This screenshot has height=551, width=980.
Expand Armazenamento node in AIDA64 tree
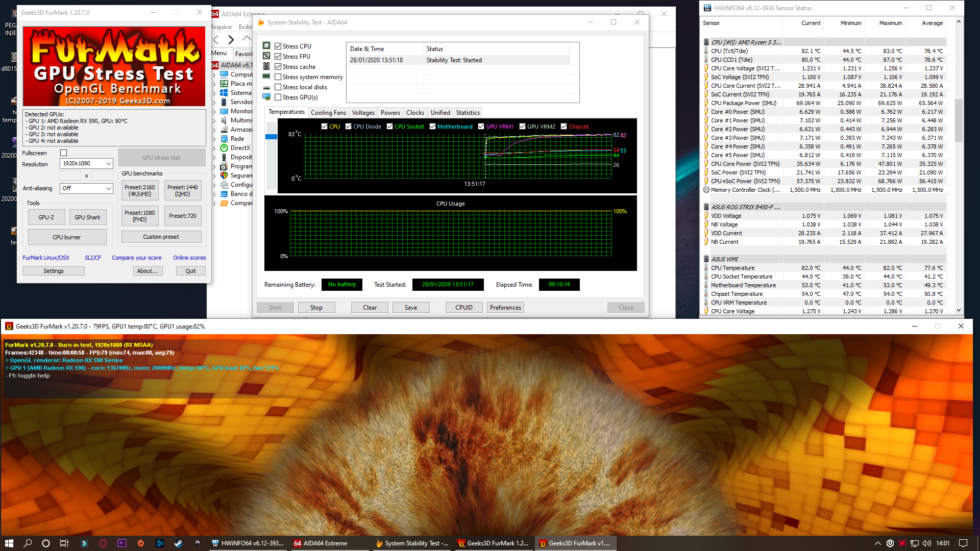click(214, 130)
